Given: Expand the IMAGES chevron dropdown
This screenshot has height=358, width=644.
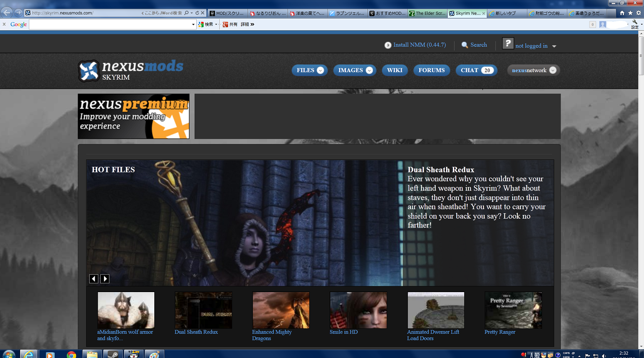Looking at the screenshot, I should [x=369, y=70].
